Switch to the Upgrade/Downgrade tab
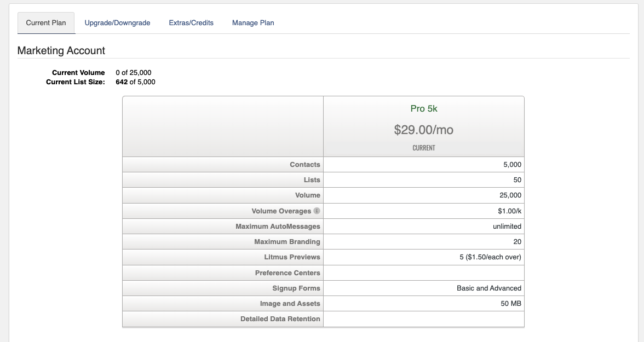The height and width of the screenshot is (342, 644). pyautogui.click(x=117, y=22)
